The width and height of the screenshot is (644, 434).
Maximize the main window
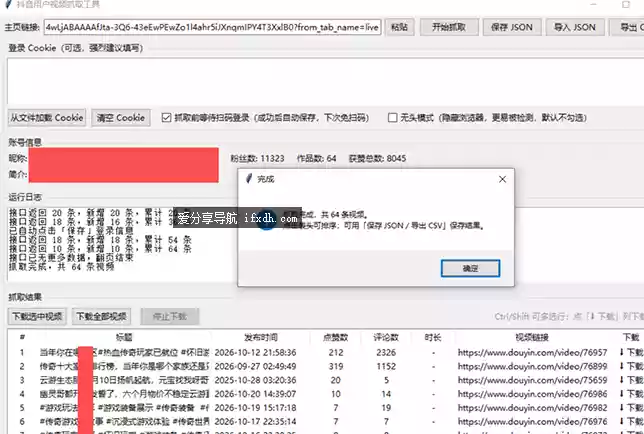[626, 5]
